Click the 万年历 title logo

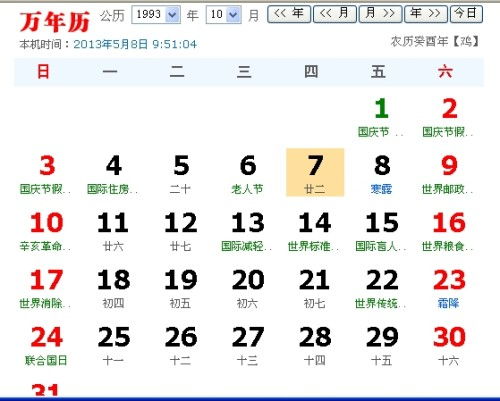(55, 22)
